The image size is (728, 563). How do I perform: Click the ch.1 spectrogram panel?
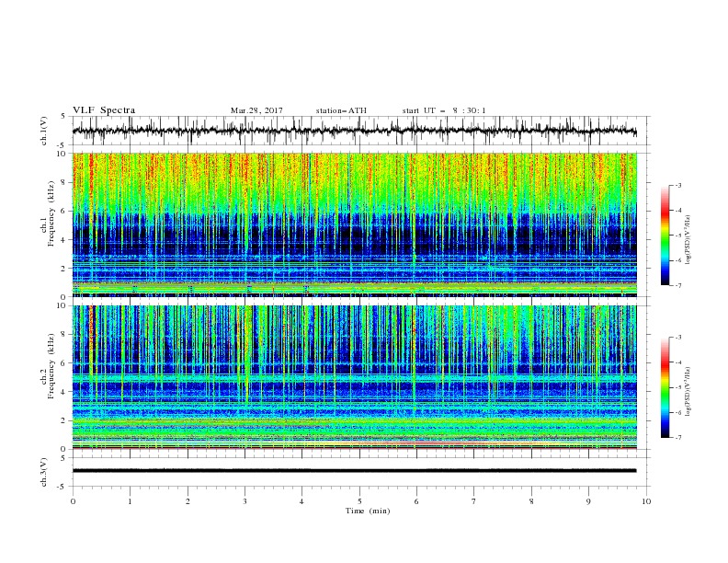pos(355,224)
